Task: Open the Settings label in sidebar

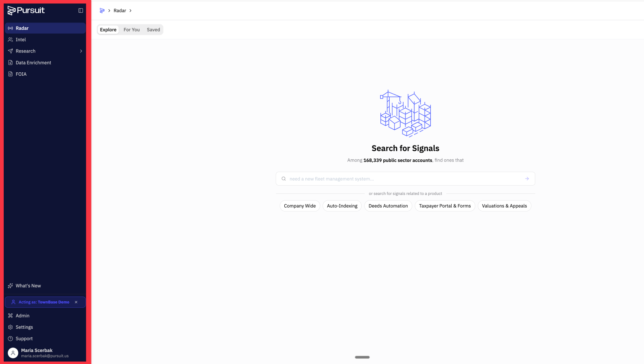Action: pos(24,327)
